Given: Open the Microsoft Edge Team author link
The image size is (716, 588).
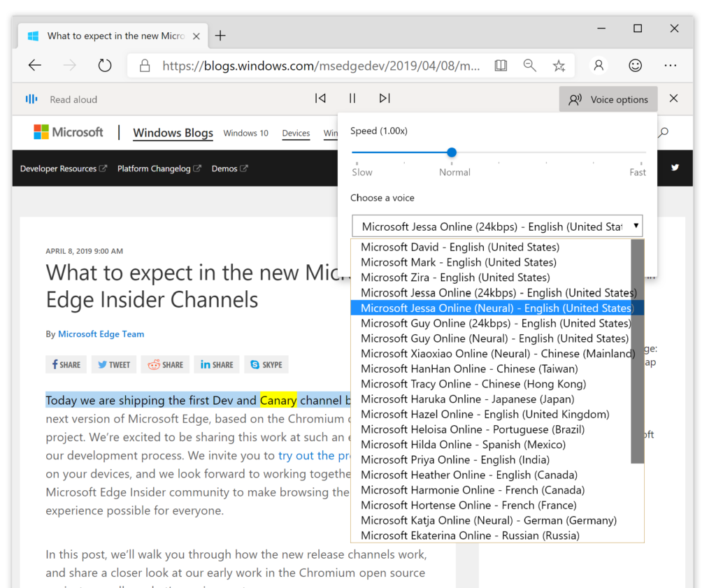Looking at the screenshot, I should click(101, 334).
